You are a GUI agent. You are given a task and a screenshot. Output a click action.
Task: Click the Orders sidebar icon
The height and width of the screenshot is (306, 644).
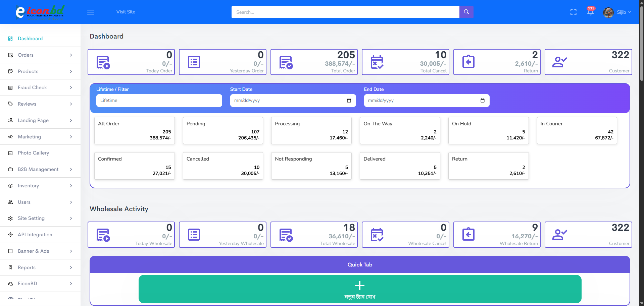(x=10, y=55)
